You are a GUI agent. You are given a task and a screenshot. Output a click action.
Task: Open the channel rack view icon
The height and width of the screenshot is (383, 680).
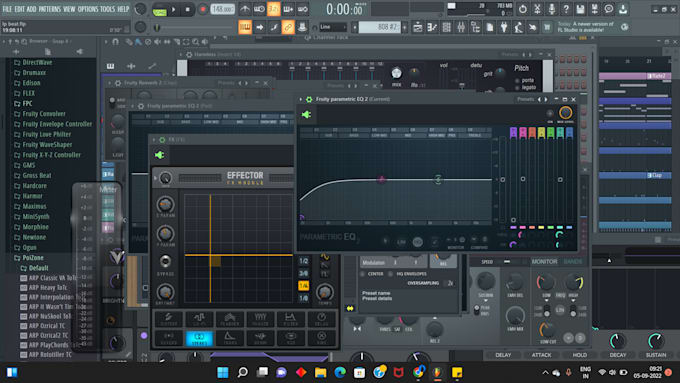tap(446, 27)
